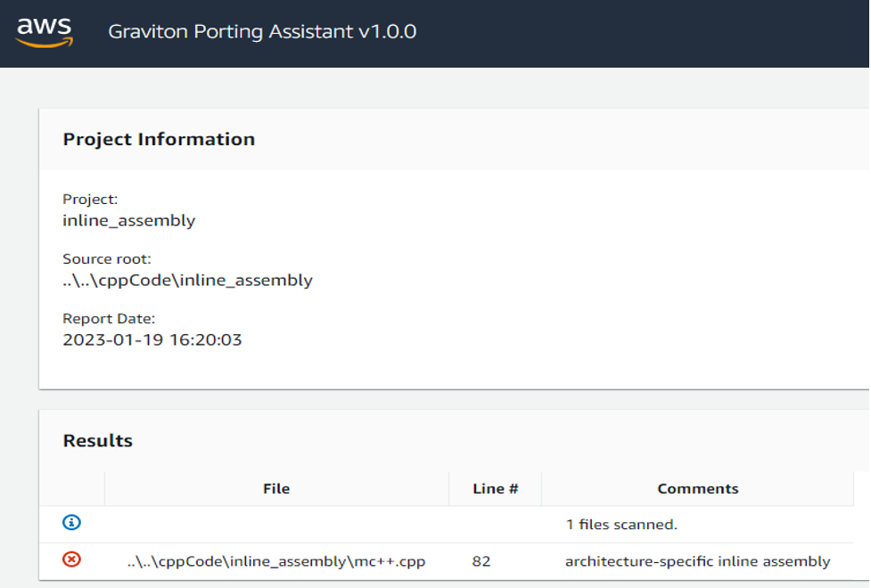The image size is (871, 588).
Task: Click the red error icon for mc++.cpp
Action: [x=71, y=559]
